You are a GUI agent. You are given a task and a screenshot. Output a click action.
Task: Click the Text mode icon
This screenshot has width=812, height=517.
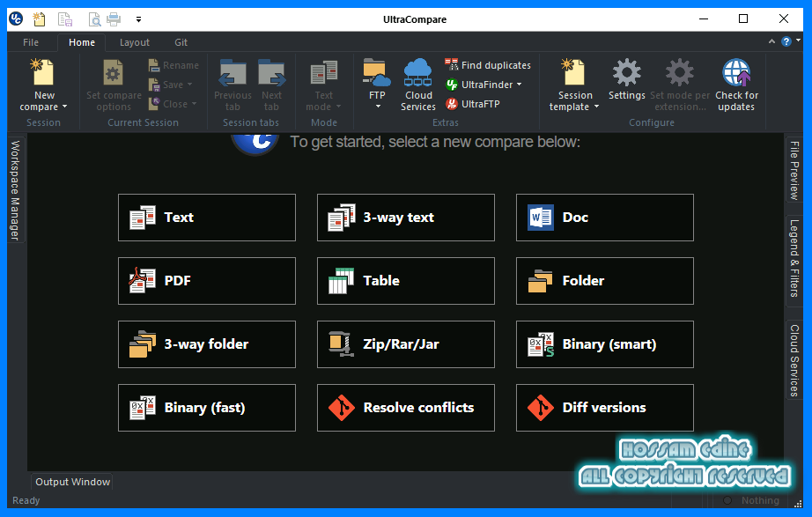(324, 72)
